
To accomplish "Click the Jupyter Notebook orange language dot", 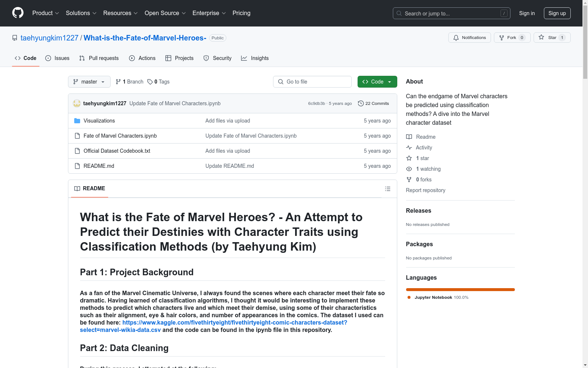I will tap(409, 297).
